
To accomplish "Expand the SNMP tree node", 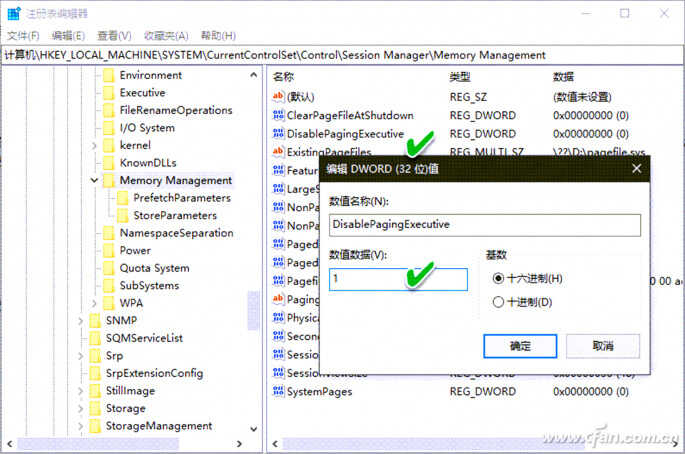I will pos(80,321).
